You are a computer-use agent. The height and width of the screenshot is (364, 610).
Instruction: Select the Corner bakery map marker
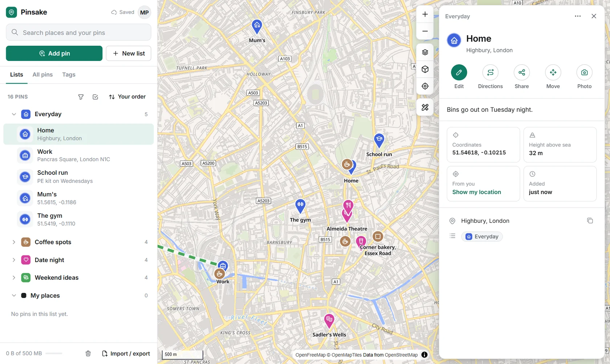(x=378, y=237)
